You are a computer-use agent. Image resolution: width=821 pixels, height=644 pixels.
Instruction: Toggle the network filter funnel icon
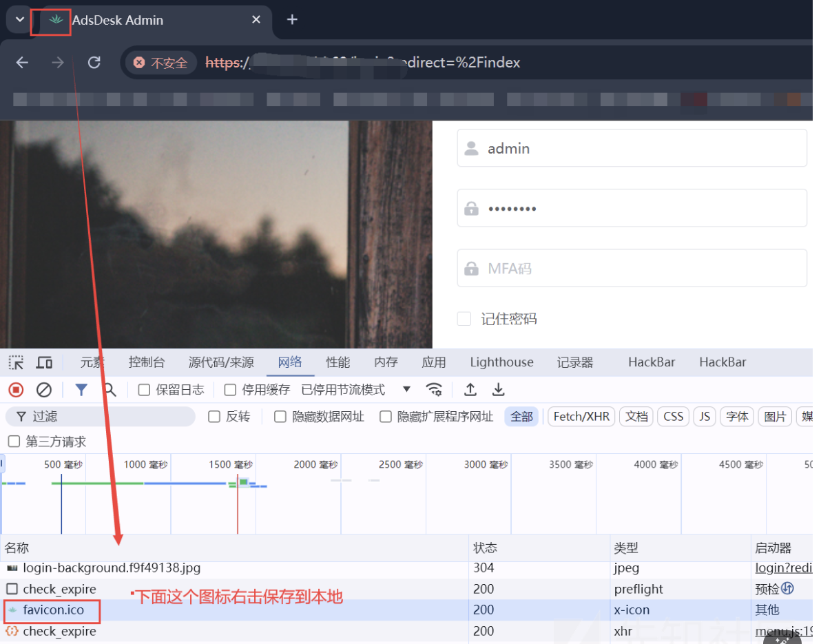(x=81, y=390)
